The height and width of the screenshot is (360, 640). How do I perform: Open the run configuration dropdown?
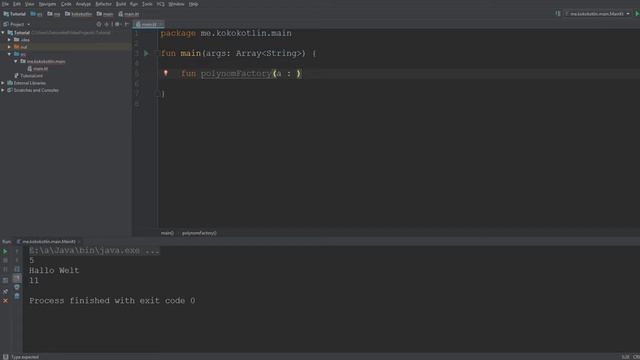tap(598, 14)
